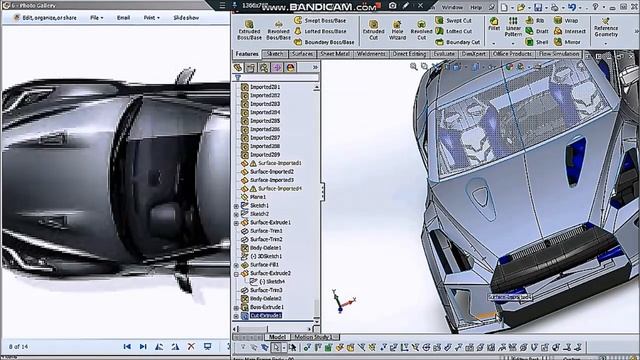Switch to the Sheet Metal tab
Image resolution: width=640 pixels, height=360 pixels.
[335, 54]
